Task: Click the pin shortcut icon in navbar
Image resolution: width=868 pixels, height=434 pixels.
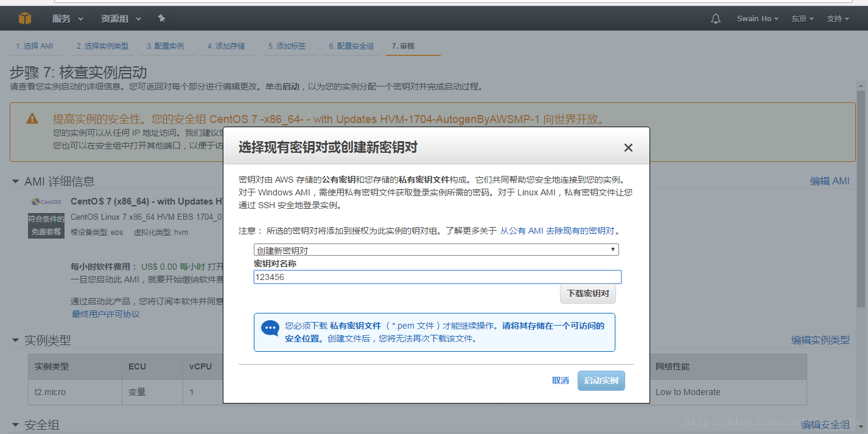Action: tap(161, 19)
